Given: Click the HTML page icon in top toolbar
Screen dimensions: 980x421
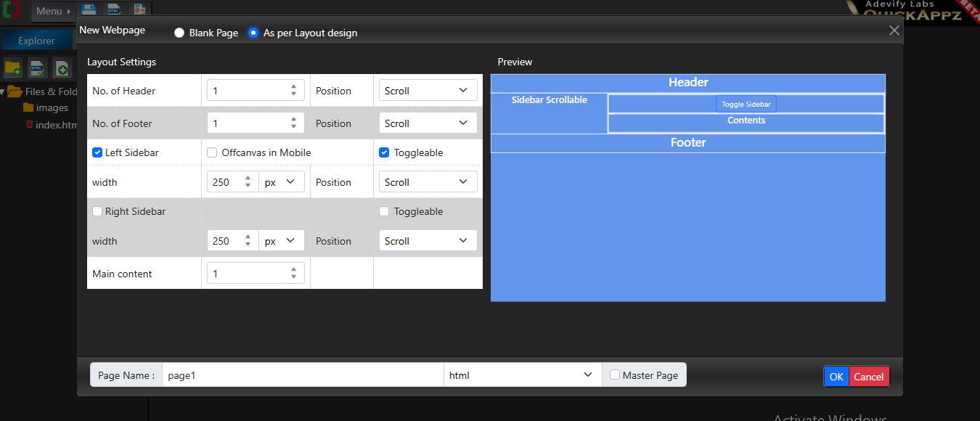Looking at the screenshot, I should pos(114,10).
